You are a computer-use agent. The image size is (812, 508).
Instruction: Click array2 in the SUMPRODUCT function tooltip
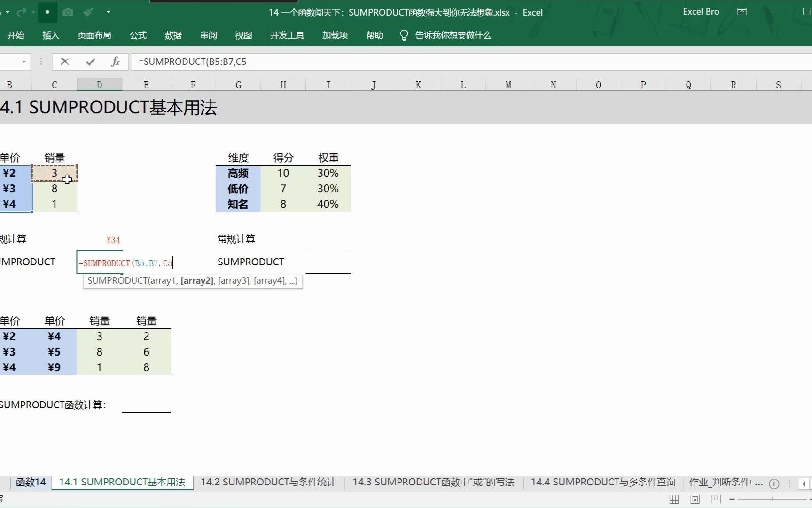197,281
